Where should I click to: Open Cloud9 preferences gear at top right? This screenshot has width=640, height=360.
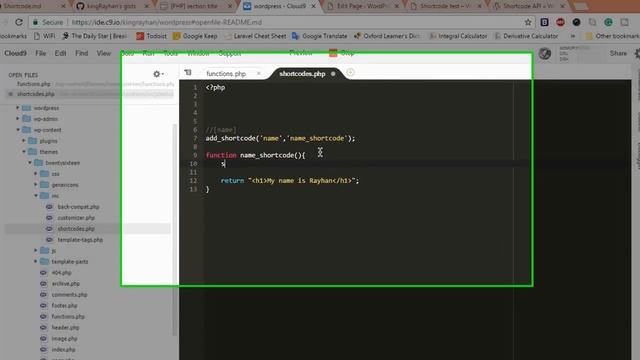pyautogui.click(x=637, y=53)
